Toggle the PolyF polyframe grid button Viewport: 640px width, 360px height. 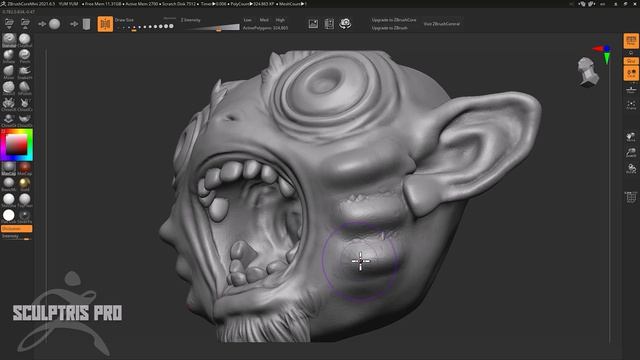point(631,197)
